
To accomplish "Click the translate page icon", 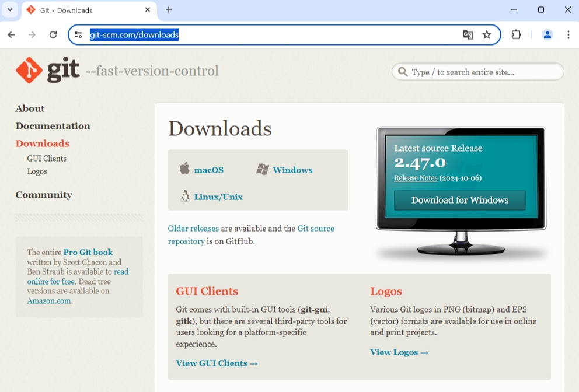I will (x=468, y=34).
